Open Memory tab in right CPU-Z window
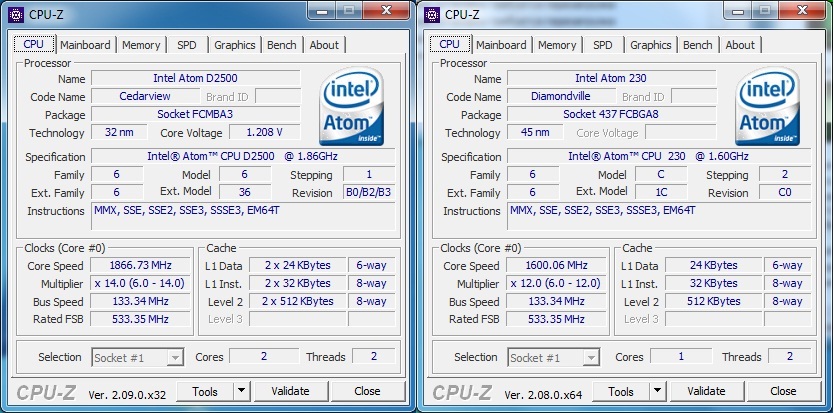 point(557,45)
